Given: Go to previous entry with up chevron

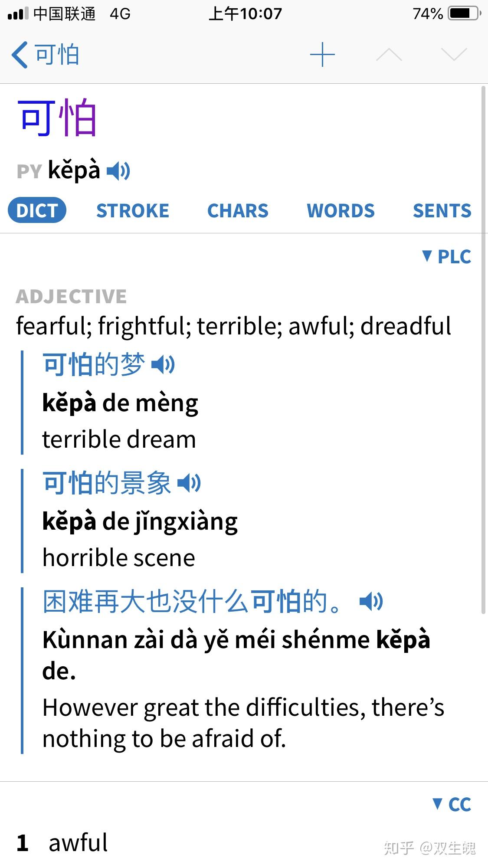Looking at the screenshot, I should (x=389, y=55).
